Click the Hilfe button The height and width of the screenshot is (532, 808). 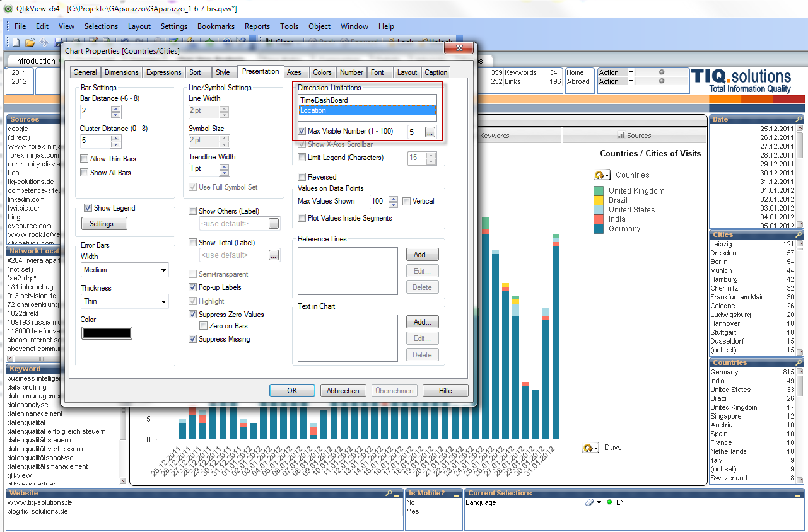tap(445, 391)
